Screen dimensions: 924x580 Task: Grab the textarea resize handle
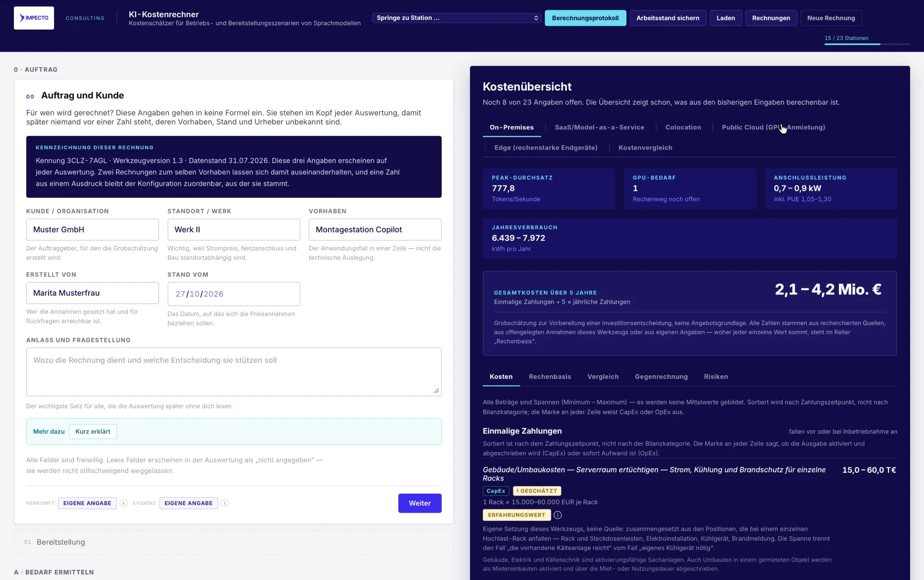[x=436, y=391]
